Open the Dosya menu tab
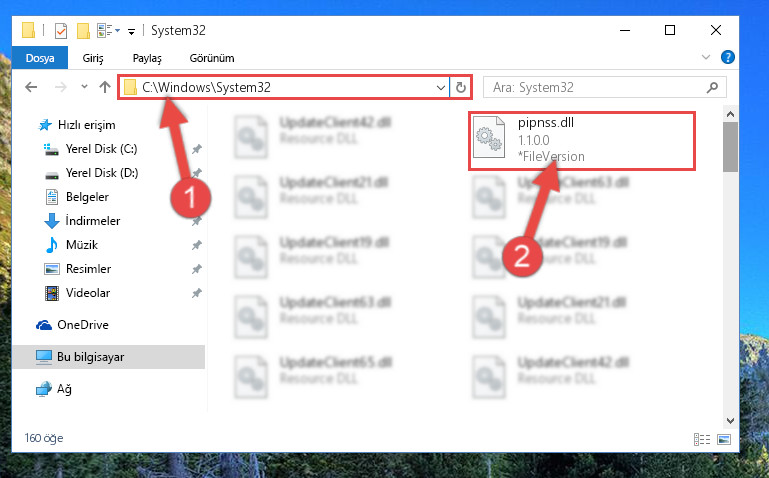 click(40, 58)
